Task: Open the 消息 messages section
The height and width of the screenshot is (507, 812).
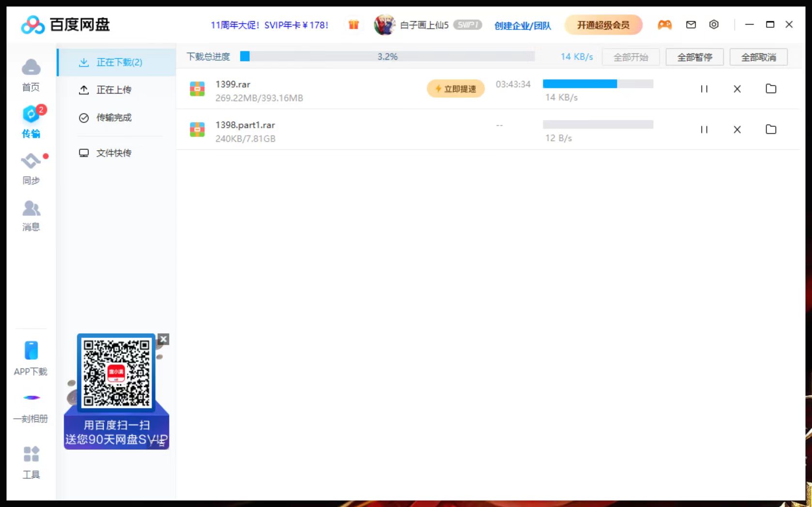Action: [x=31, y=209]
